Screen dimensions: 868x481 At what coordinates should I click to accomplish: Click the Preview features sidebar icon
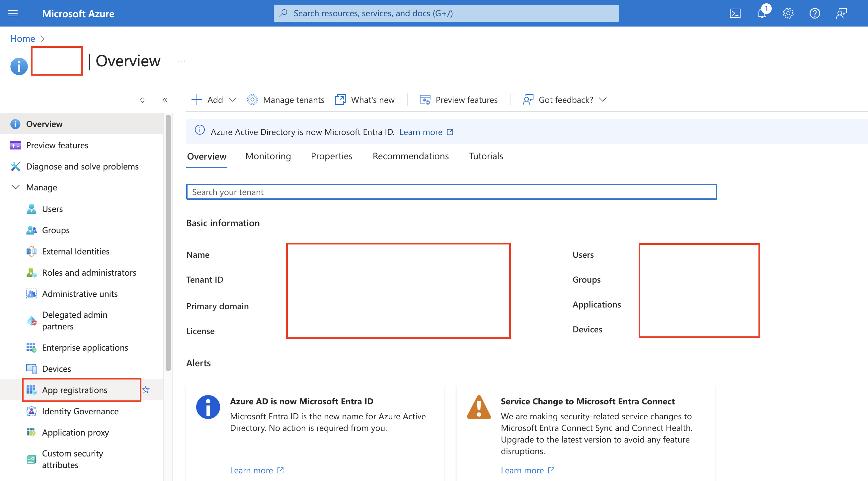(16, 145)
